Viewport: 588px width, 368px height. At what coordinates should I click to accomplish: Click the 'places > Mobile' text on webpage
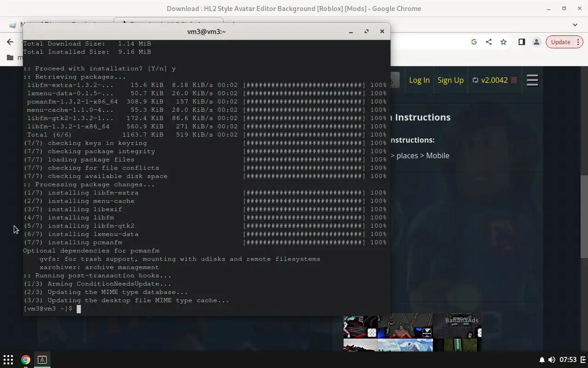tap(423, 155)
